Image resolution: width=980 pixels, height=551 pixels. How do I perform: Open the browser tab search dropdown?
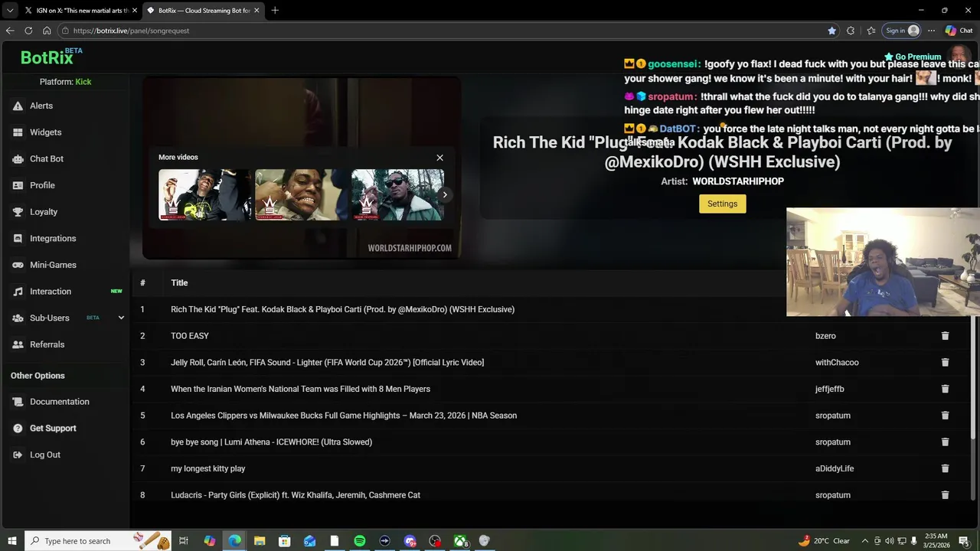click(9, 11)
